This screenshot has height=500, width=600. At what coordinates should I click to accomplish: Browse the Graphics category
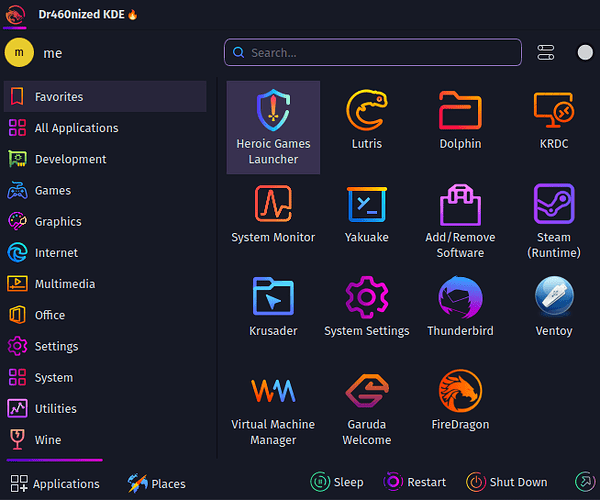tap(105, 221)
